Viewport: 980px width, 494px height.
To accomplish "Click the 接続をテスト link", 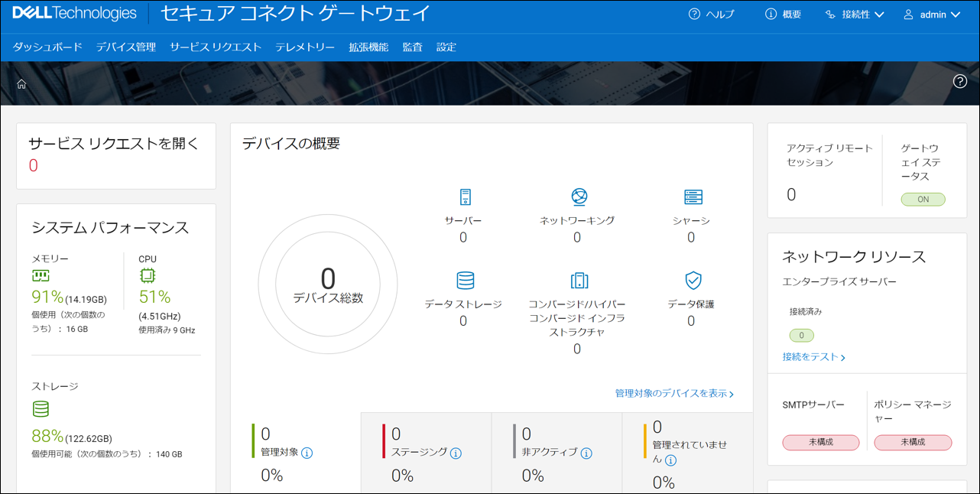I will tap(814, 357).
